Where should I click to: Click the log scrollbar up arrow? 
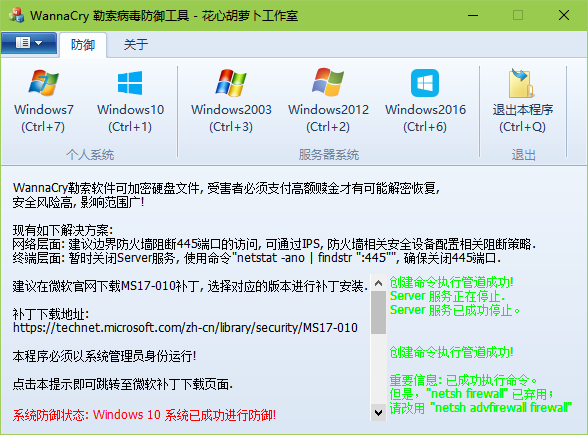(378, 283)
